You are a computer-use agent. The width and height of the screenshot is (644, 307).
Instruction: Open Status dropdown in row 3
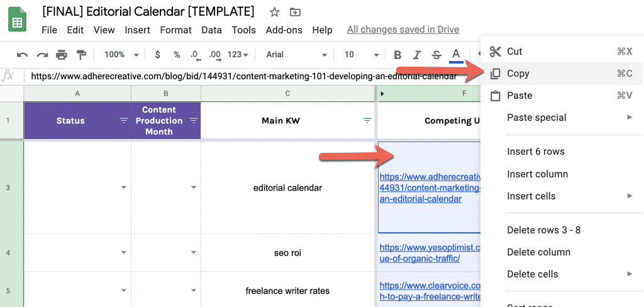[x=123, y=188]
